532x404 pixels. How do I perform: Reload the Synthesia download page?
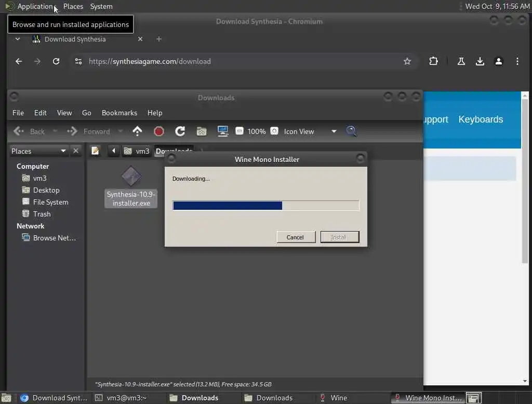tap(56, 61)
